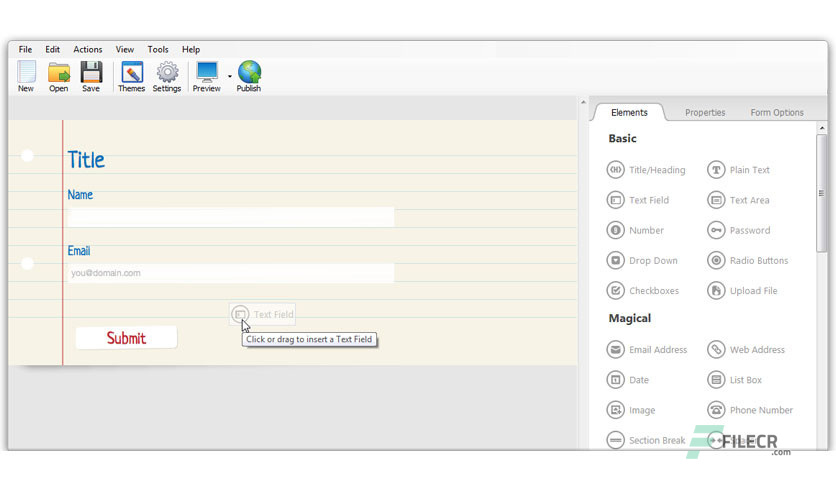Image resolution: width=836 pixels, height=484 pixels.
Task: Select the Email label on the form
Action: click(x=79, y=251)
